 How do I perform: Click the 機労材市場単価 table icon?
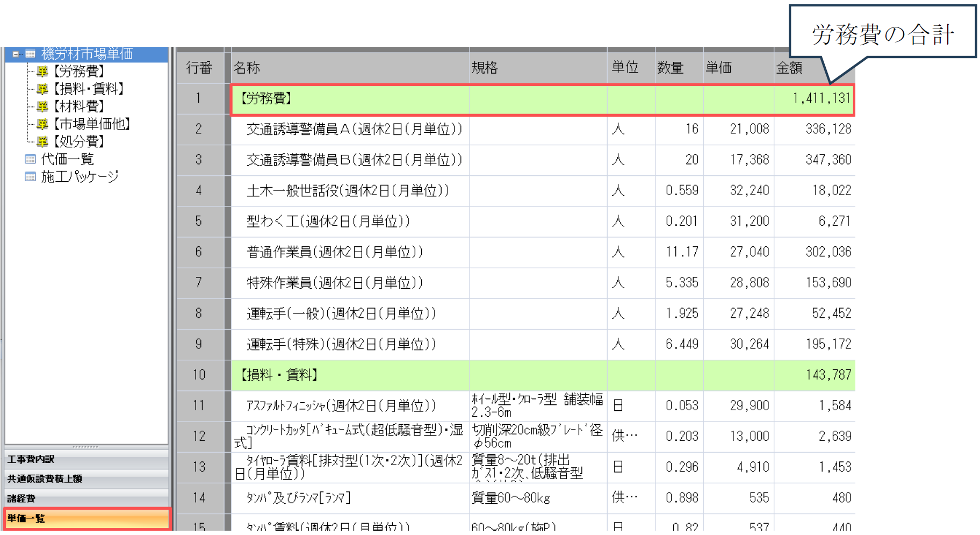point(31,54)
